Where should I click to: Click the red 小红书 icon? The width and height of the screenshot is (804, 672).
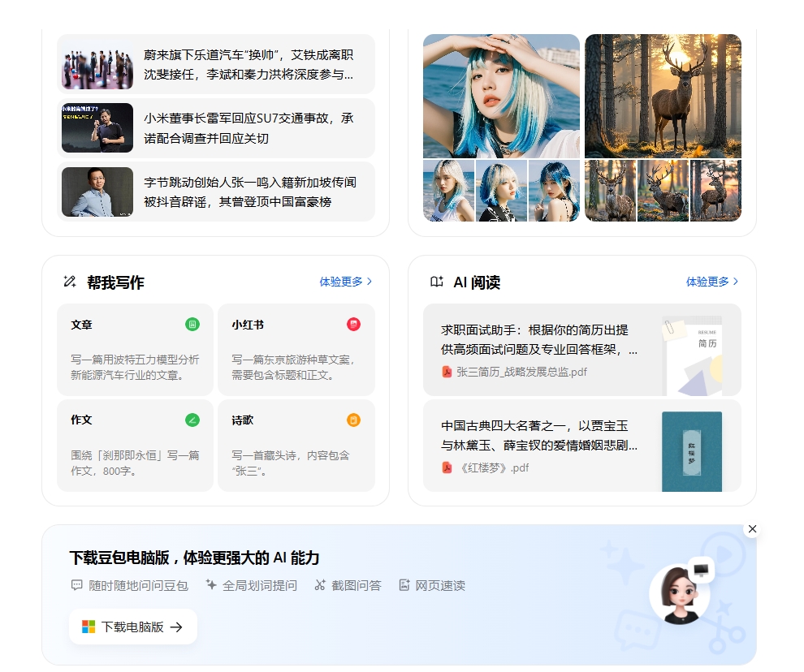353,325
